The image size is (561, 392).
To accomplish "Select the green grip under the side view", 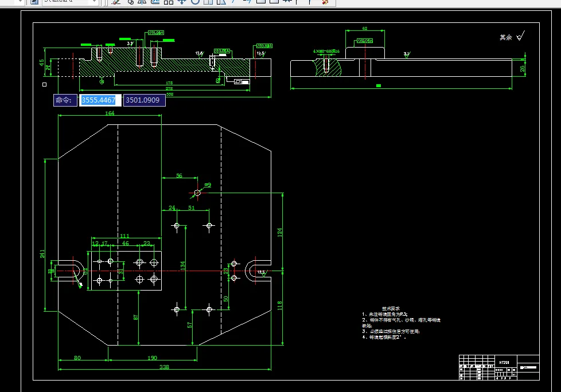I will coord(379,86).
